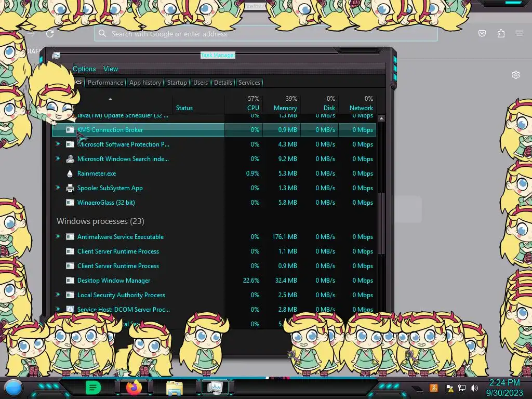Open the volume speaker tray icon
This screenshot has width=532, height=399.
tap(474, 388)
